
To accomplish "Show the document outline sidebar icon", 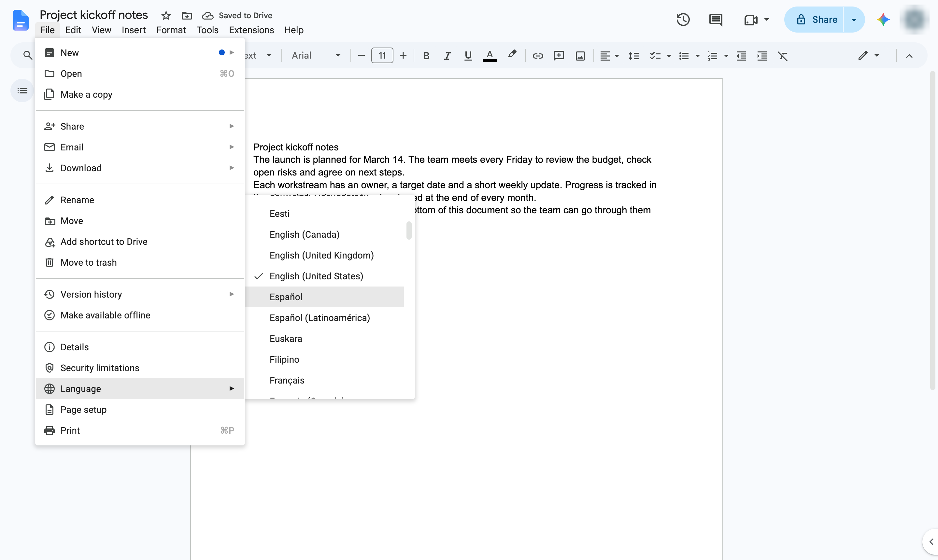I will pos(22,91).
